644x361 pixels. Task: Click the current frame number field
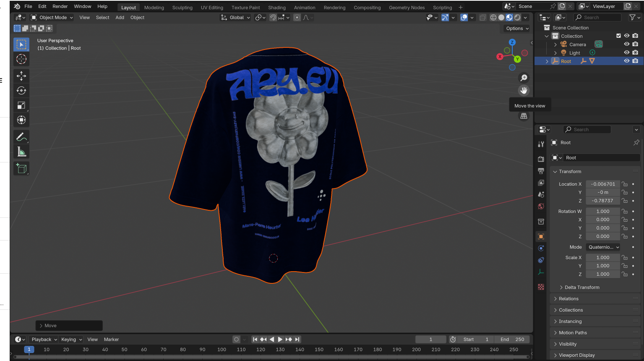pyautogui.click(x=431, y=339)
